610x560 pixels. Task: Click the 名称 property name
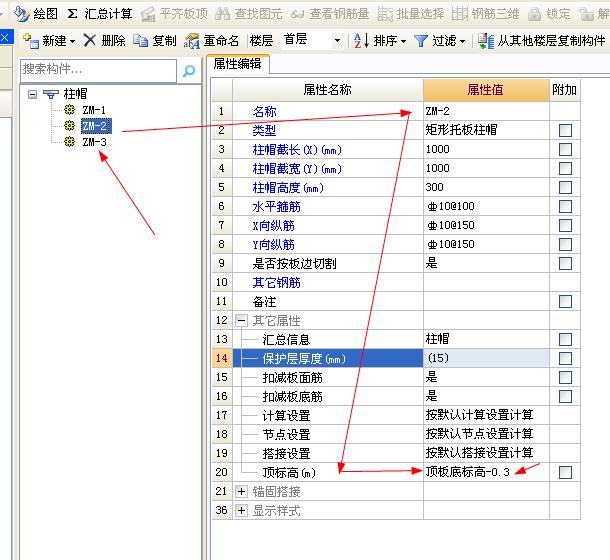click(265, 111)
